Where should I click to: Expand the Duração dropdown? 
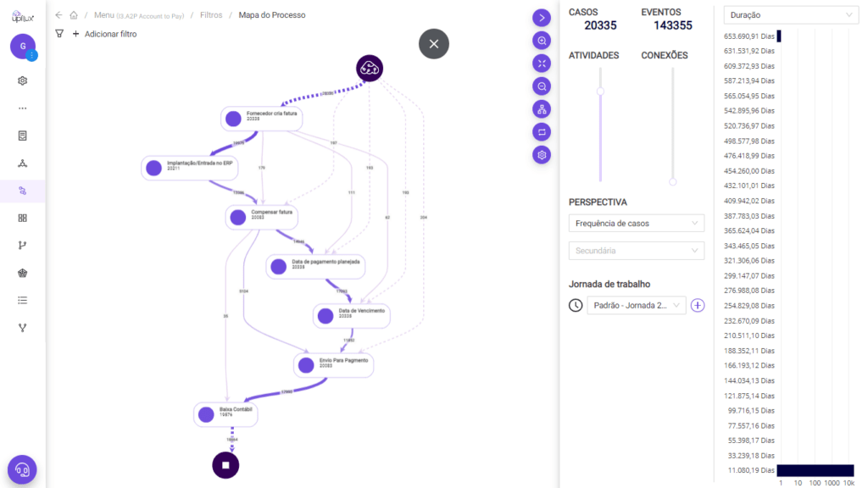click(x=791, y=15)
